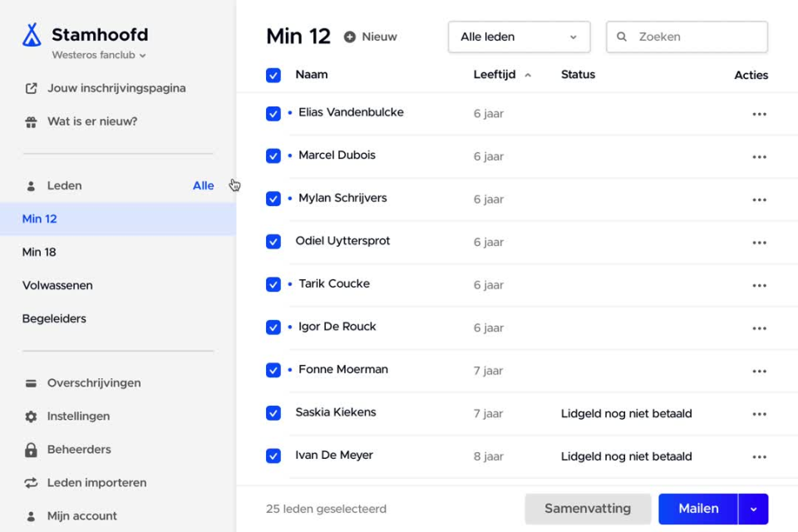This screenshot has width=798, height=532.
Task: Click the magnifier icon in the search box
Action: point(622,37)
